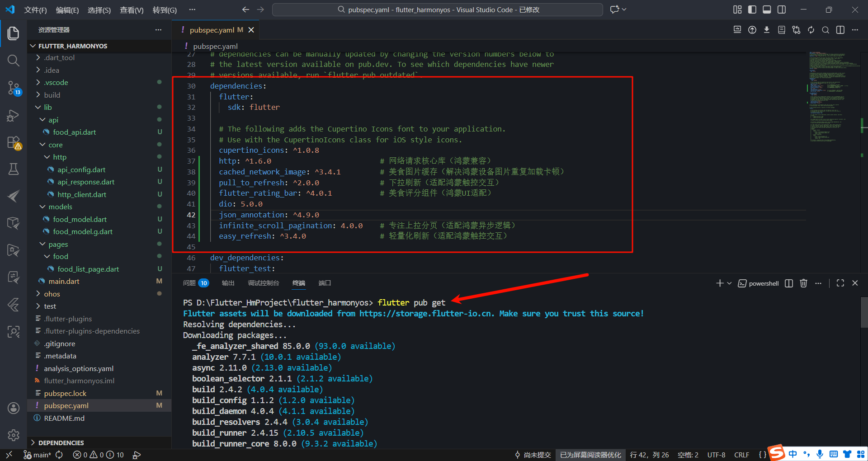Open the new terminal profile dropdown arrow
Screen dimensions: 868x461
pos(729,283)
